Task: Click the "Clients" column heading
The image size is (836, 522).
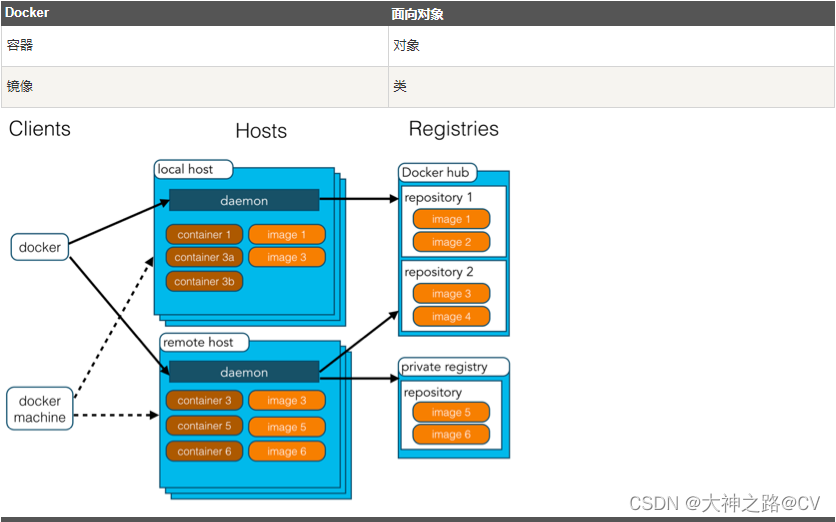Action: point(39,129)
